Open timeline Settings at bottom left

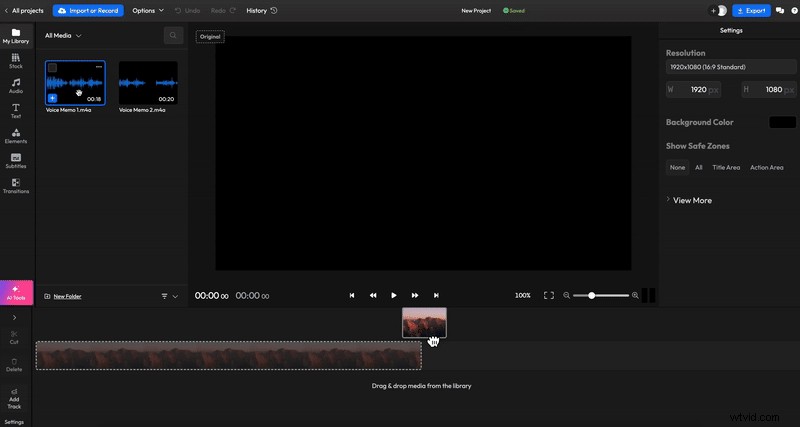(x=14, y=422)
